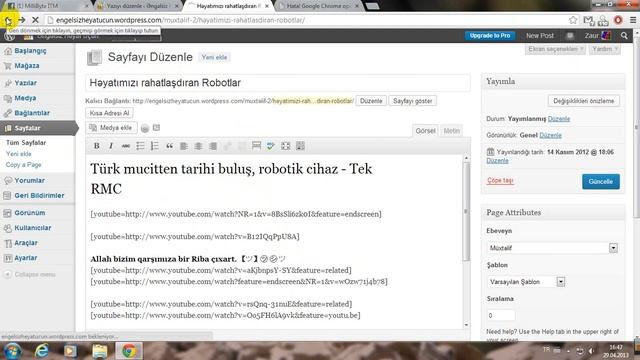The width and height of the screenshot is (640, 360).
Task: Insert the More tag
Action: tap(256, 146)
